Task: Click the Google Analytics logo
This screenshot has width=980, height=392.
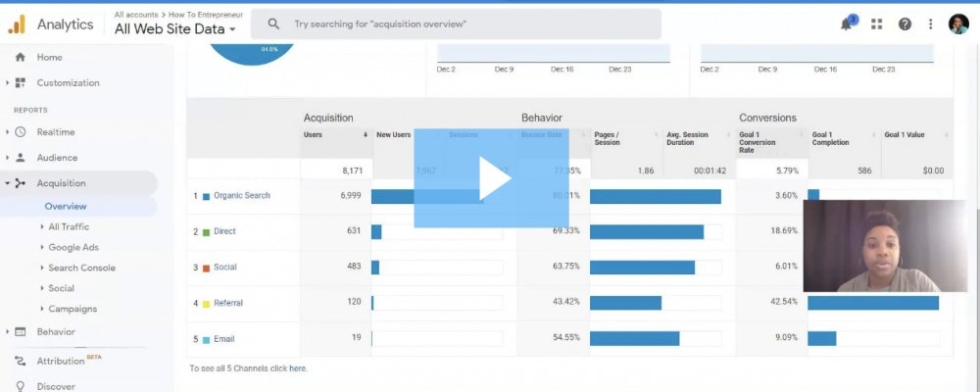Action: point(17,24)
